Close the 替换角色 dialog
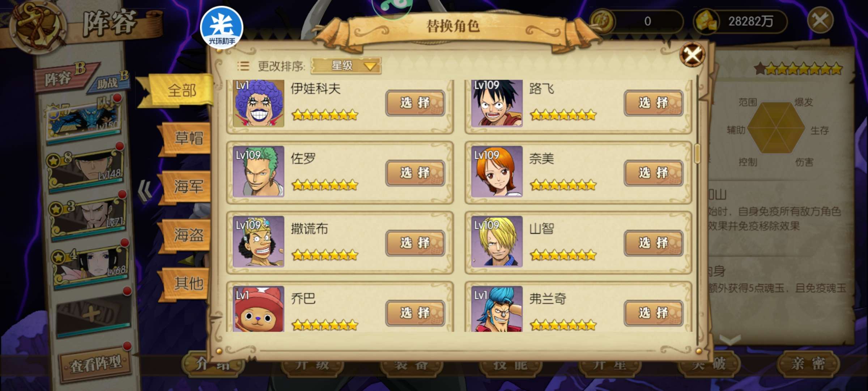The width and height of the screenshot is (868, 391). point(692,55)
